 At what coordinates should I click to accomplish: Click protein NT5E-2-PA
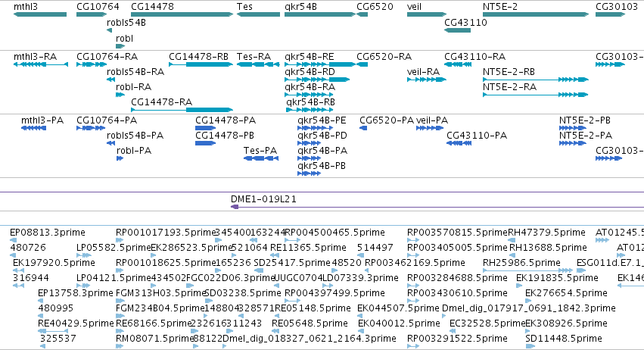pyautogui.click(x=573, y=143)
